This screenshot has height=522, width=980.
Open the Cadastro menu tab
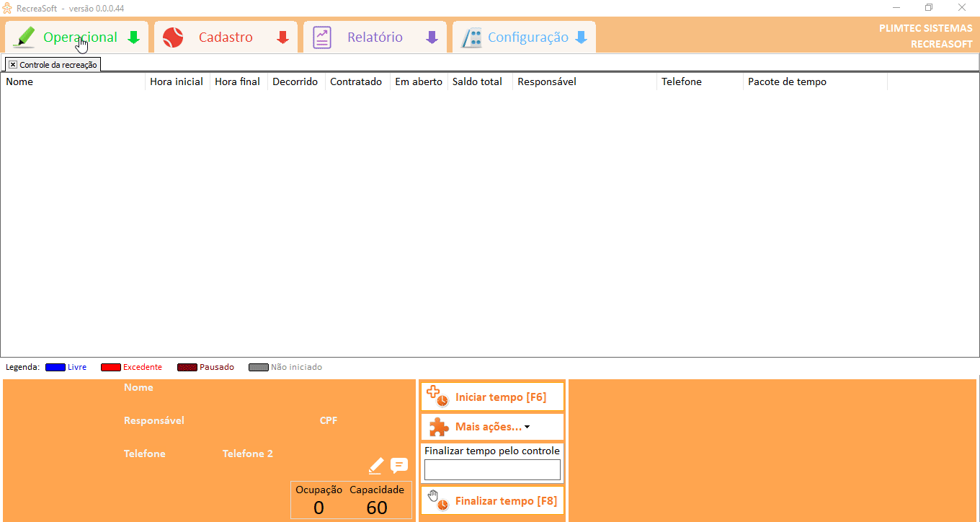[x=226, y=37]
